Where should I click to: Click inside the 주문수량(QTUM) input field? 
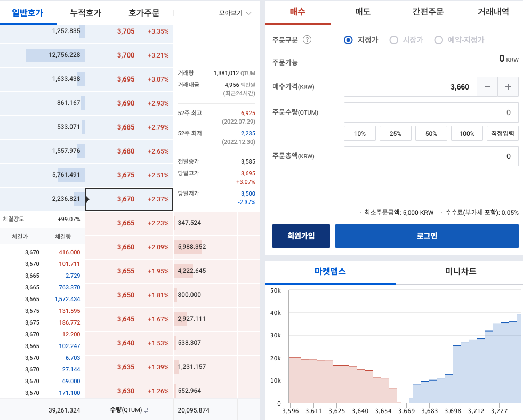[x=432, y=112]
